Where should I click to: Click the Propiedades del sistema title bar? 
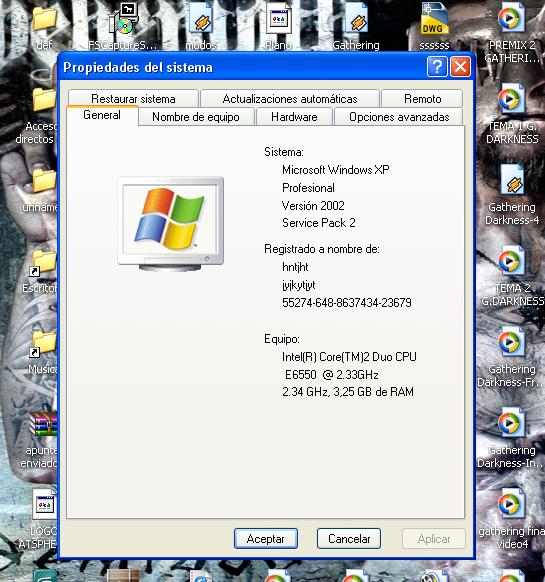coord(241,67)
